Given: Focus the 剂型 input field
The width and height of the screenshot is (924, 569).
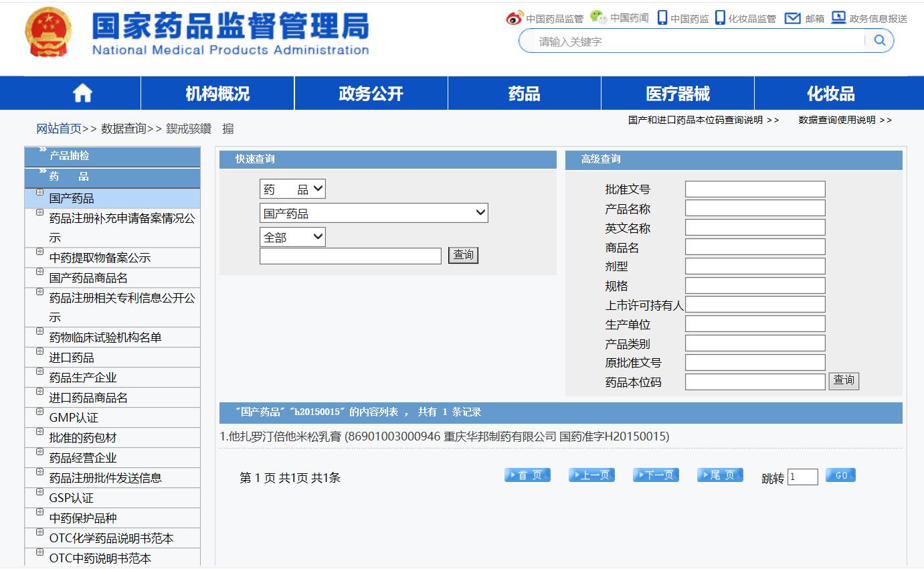Looking at the screenshot, I should click(x=755, y=266).
